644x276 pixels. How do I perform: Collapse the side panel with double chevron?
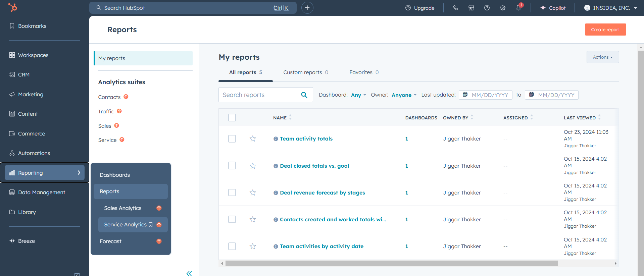coord(189,273)
